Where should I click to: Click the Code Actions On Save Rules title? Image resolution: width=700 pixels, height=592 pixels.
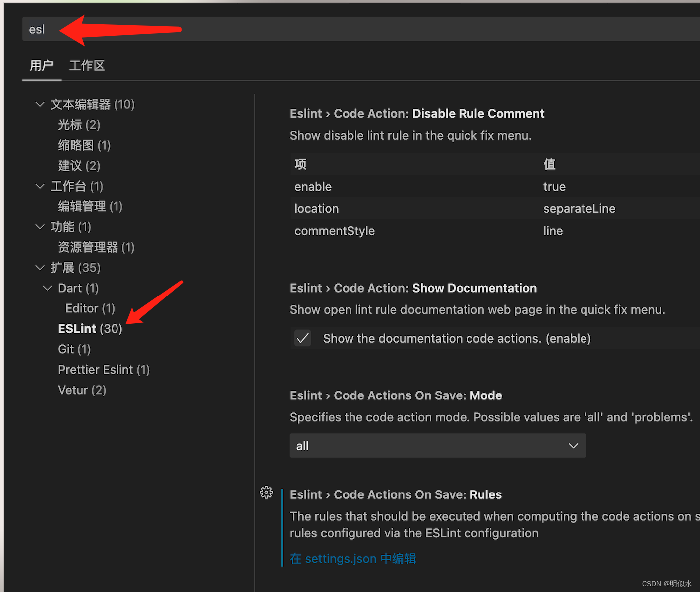[396, 494]
